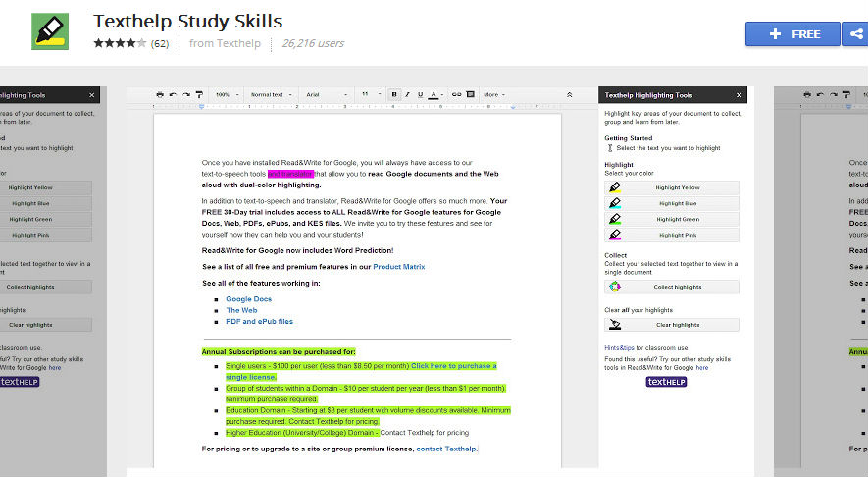Open the More toolbar menu
The width and height of the screenshot is (868, 477).
pos(493,95)
